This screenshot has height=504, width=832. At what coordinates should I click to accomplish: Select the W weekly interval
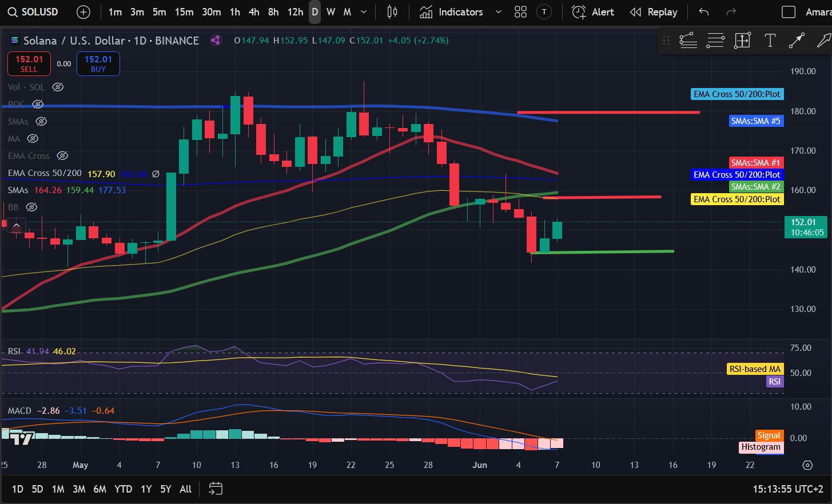tap(331, 12)
